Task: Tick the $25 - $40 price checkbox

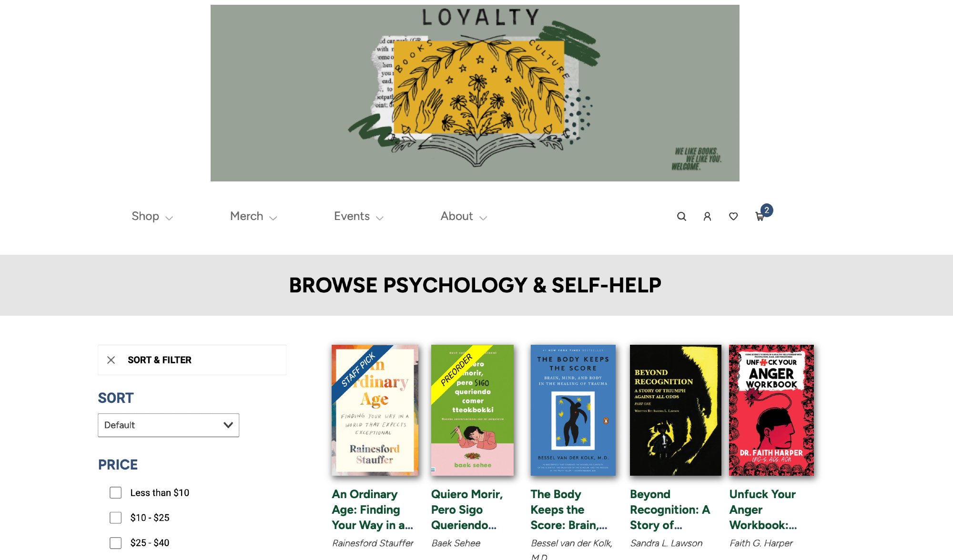Action: (116, 543)
